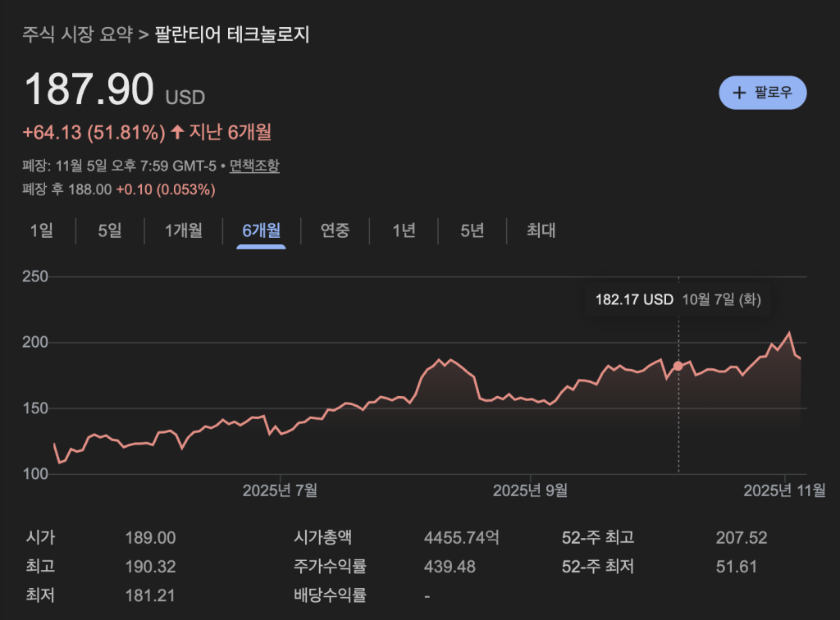Switch to the 연중 year-to-date tab
The width and height of the screenshot is (840, 620).
point(335,230)
